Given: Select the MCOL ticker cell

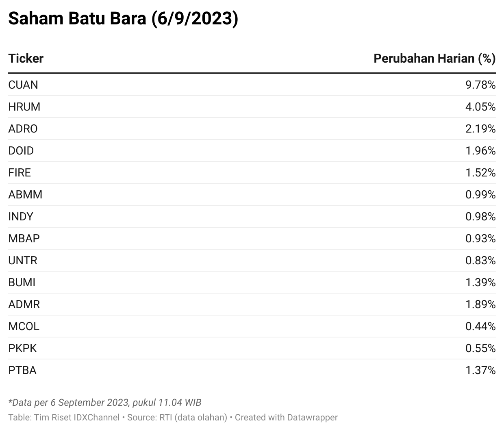Looking at the screenshot, I should 24,326.
